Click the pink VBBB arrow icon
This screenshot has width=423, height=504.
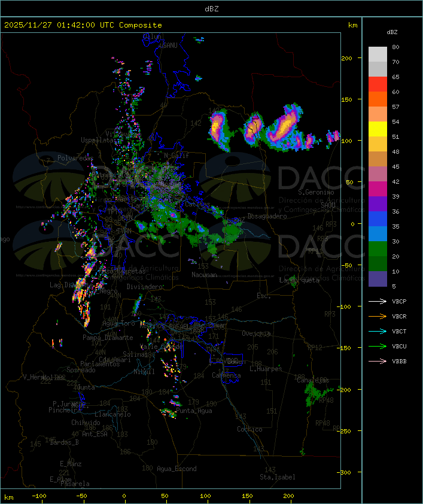378,361
